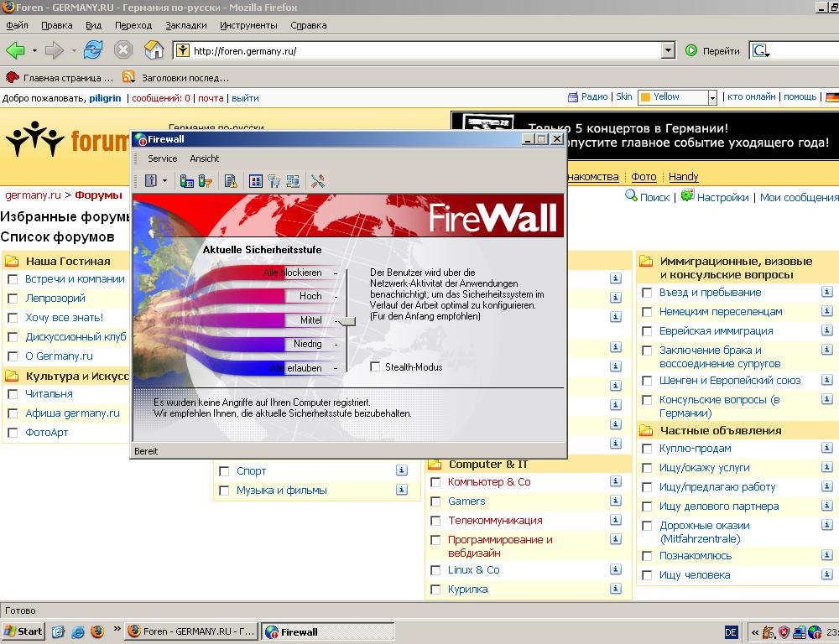Click the security level slider handle at Mittel
Screen dimensions: 839x644
click(x=348, y=321)
